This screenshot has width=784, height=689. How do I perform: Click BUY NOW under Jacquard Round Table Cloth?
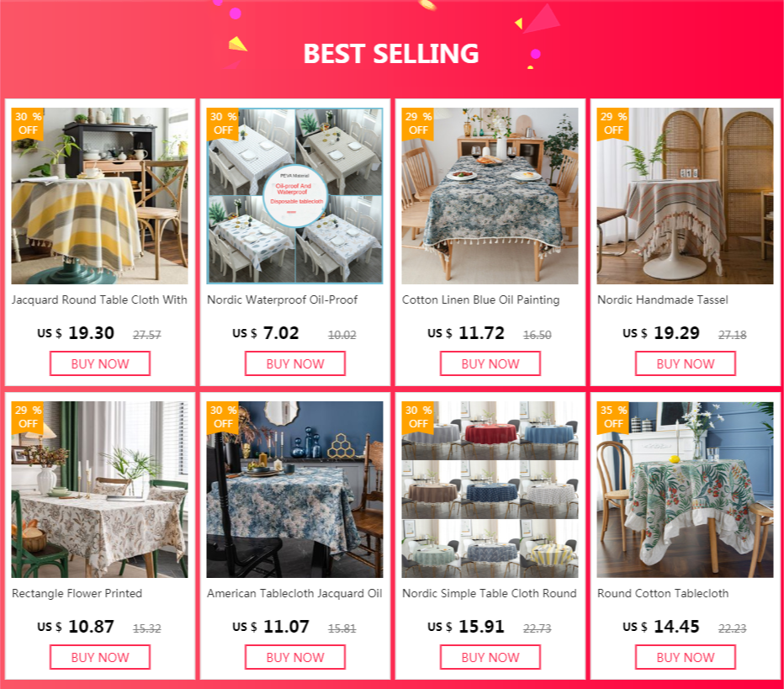pyautogui.click(x=100, y=363)
